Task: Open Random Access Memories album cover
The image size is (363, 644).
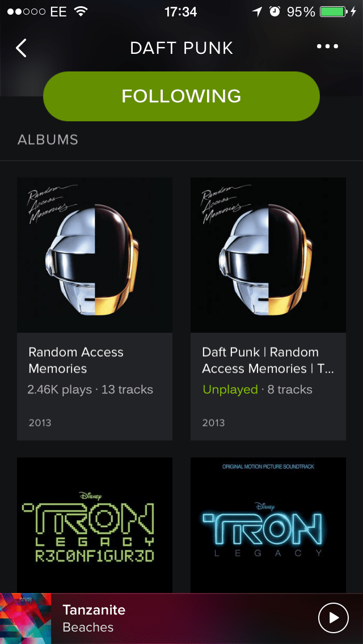Action: pyautogui.click(x=95, y=255)
